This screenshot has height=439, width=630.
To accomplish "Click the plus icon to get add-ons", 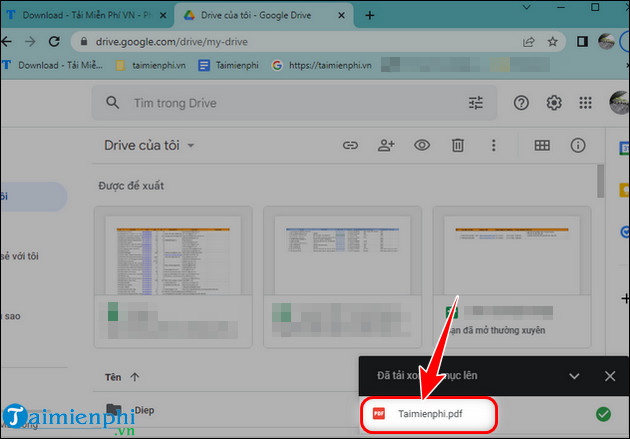I will pyautogui.click(x=625, y=298).
